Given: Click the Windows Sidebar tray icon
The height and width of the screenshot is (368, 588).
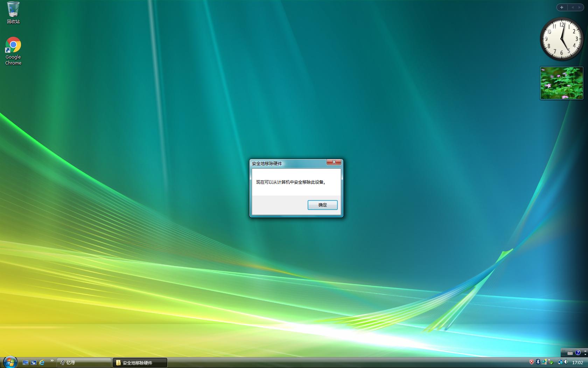Looking at the screenshot, I should coord(544,362).
